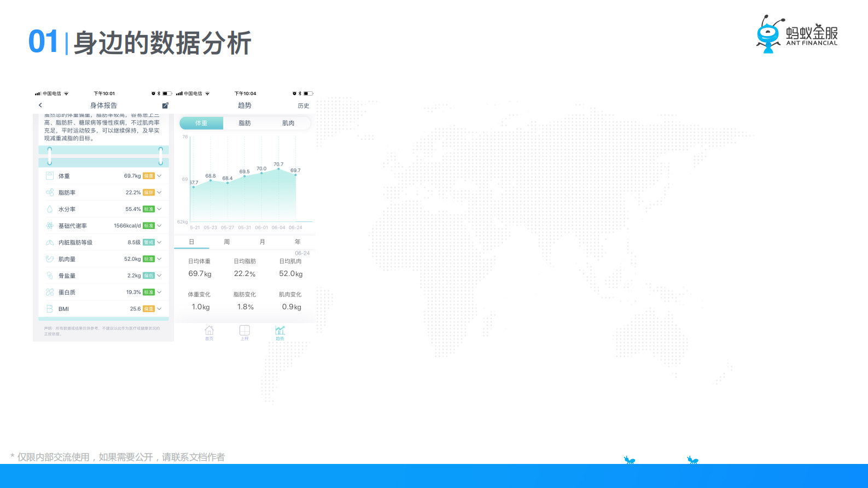Select the 69.7 data point on chart
This screenshot has height=488, width=868.
295,175
